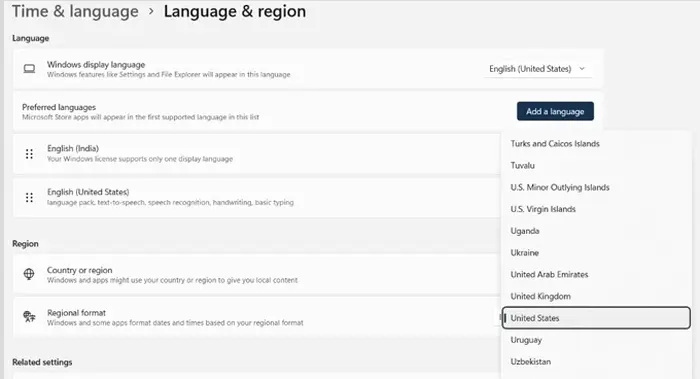This screenshot has height=379, width=700.
Task: Click the laptop icon beside Windows display language
Action: coord(29,69)
